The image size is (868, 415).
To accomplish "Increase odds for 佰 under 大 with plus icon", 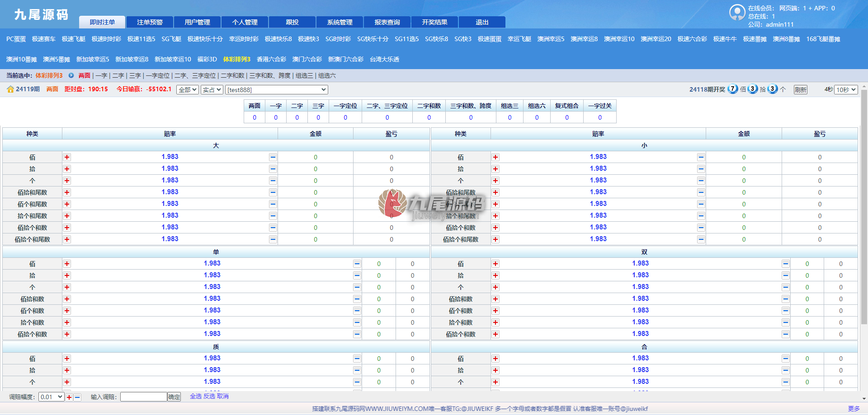I will tap(67, 157).
